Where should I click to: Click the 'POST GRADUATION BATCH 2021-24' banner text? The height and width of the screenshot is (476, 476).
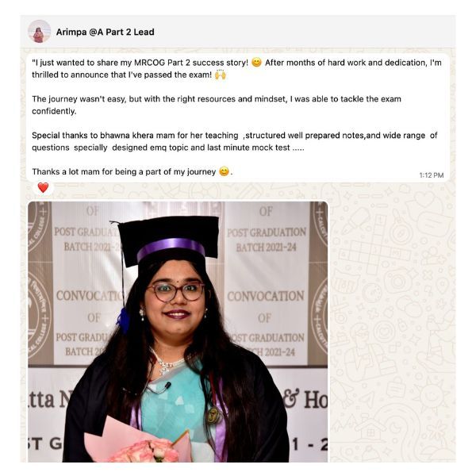click(x=267, y=240)
